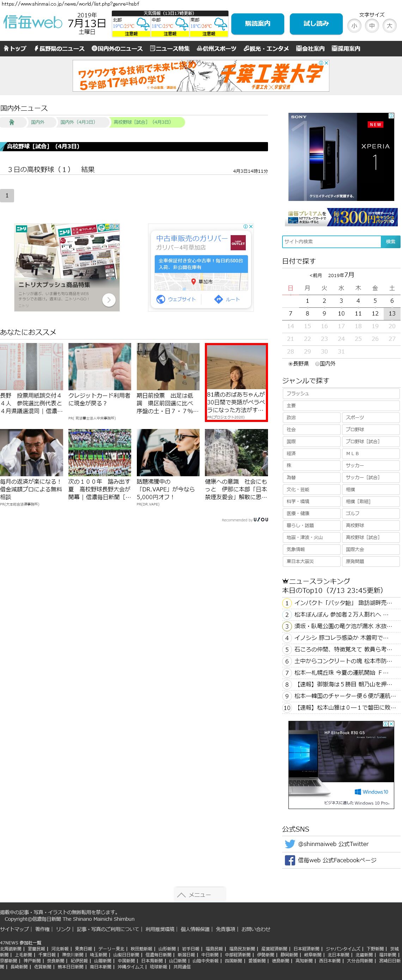Click the Facebook logo icon

290,860
